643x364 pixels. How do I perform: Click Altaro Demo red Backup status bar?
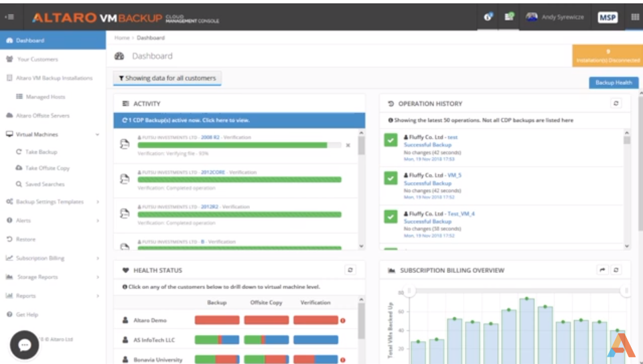(216, 321)
